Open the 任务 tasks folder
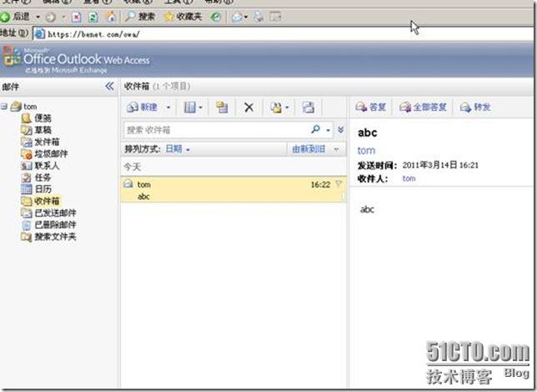Viewport: 537px width, 392px height. click(37, 178)
